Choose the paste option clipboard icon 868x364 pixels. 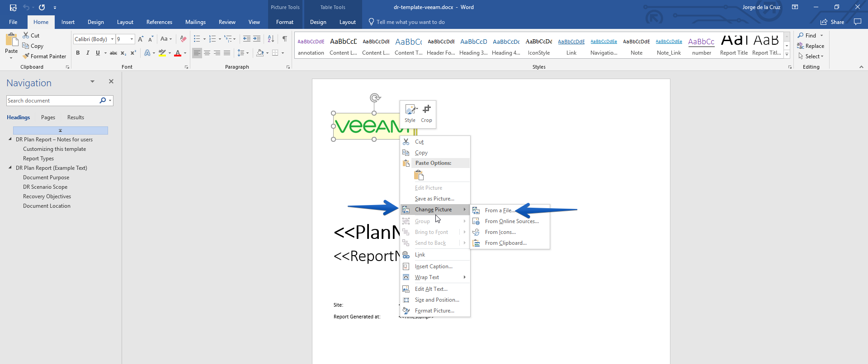click(419, 175)
